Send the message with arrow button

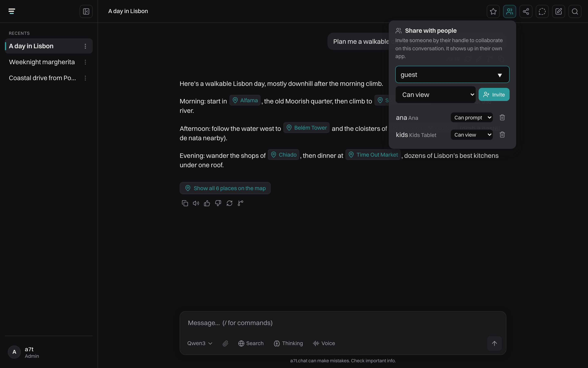(x=494, y=343)
